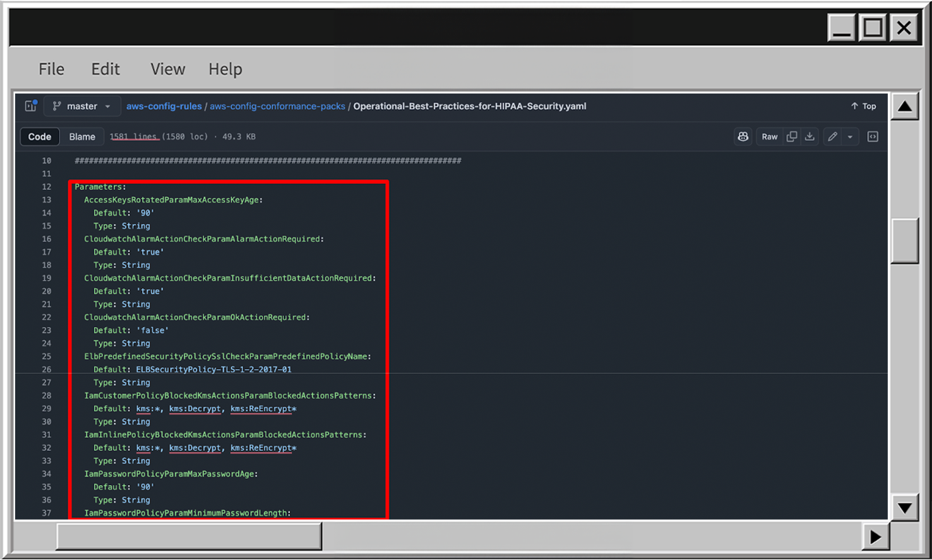
Task: Click the vertical scrollbar thumb
Action: pos(905,241)
